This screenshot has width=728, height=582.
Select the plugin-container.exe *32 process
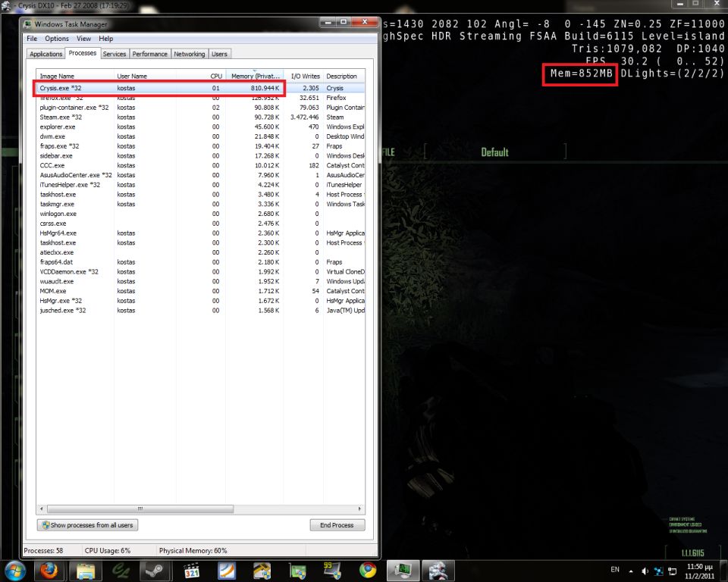[x=200, y=107]
